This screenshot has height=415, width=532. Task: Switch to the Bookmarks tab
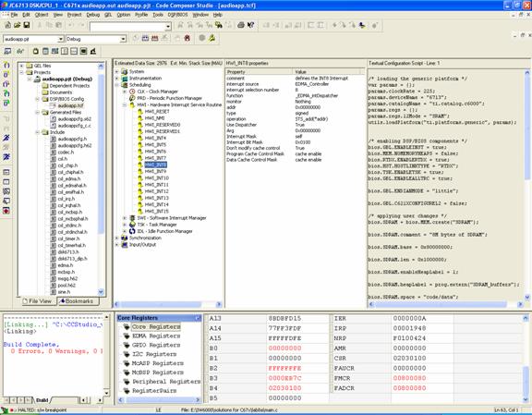click(x=79, y=301)
